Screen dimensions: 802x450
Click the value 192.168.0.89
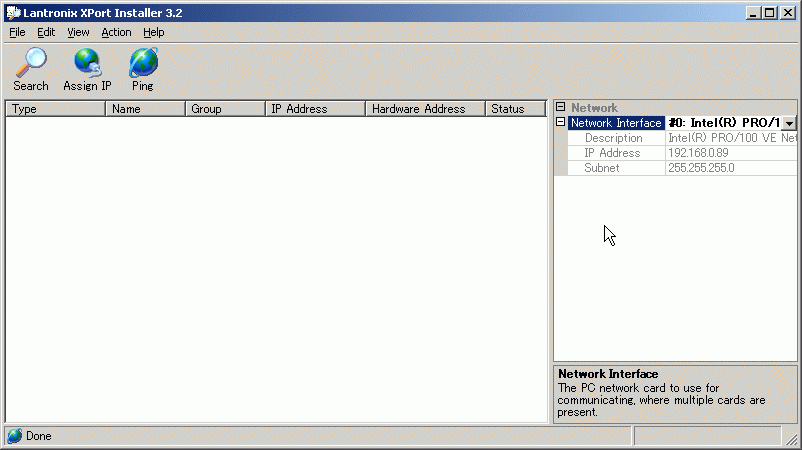pos(698,153)
